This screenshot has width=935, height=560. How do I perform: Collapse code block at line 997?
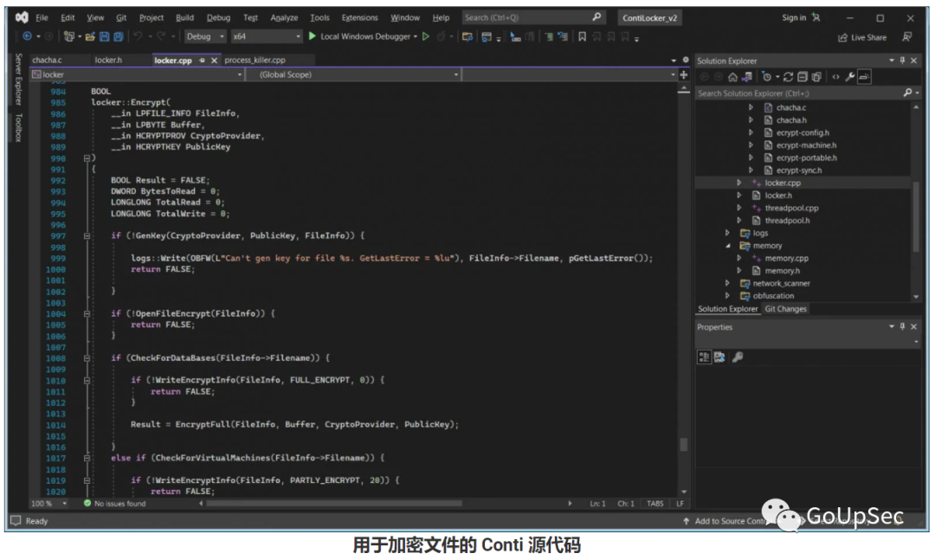(x=87, y=235)
